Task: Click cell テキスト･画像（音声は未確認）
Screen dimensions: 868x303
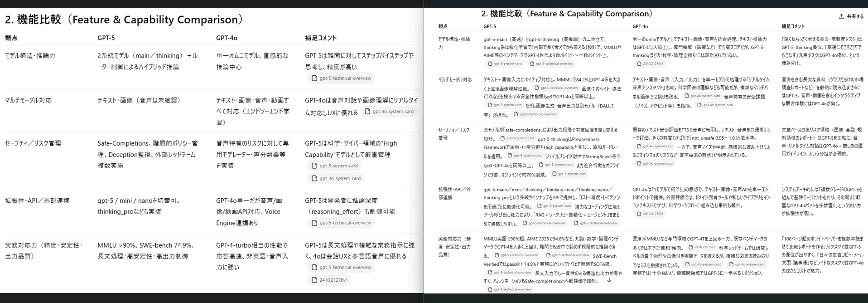Action: click(140, 100)
